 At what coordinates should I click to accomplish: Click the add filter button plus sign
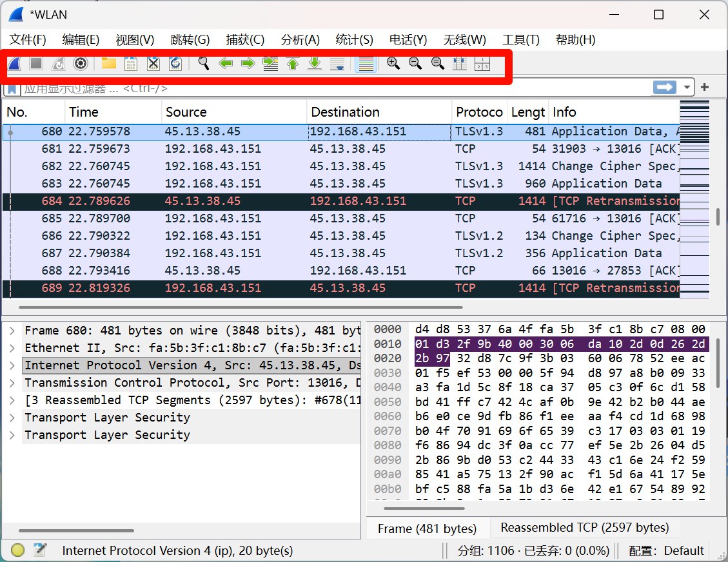pos(705,88)
